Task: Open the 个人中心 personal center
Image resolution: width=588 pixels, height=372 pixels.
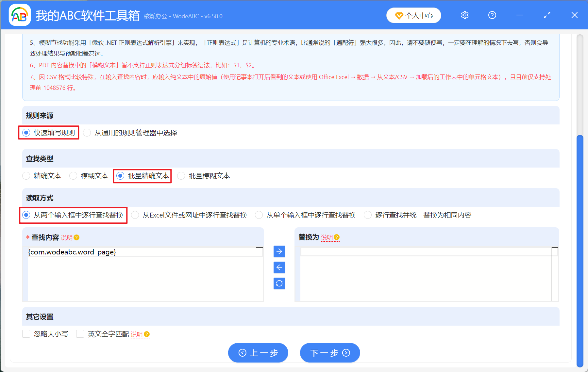Action: tap(413, 15)
